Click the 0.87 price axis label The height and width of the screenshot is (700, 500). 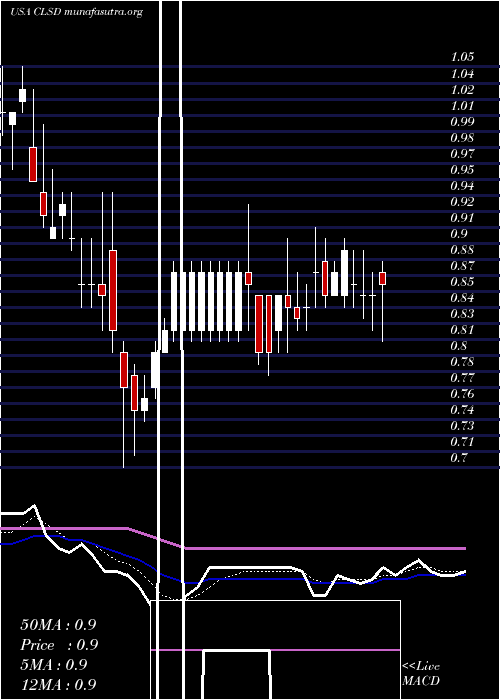462,266
